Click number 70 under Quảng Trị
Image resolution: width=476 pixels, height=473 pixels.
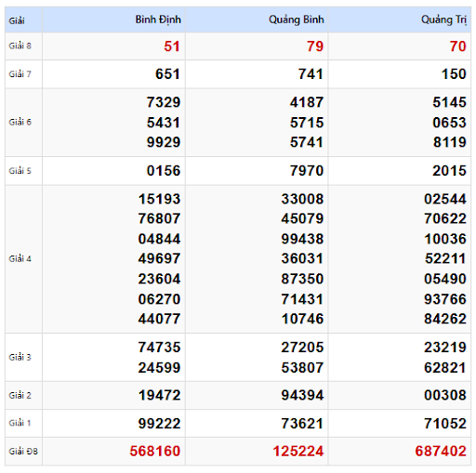click(x=458, y=46)
